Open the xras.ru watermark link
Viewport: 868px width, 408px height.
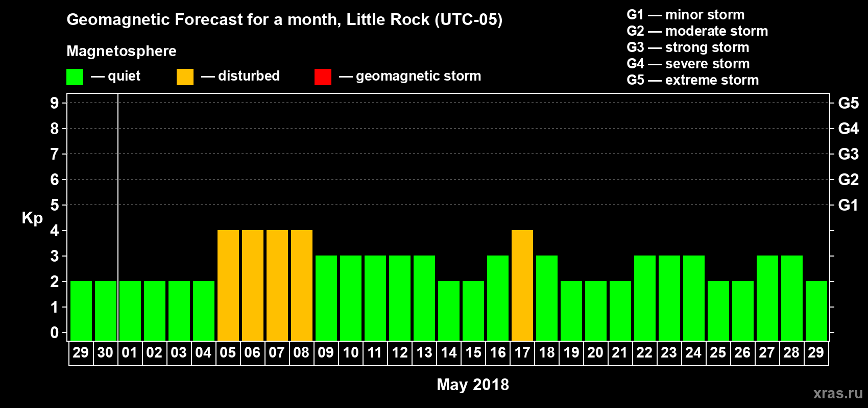pos(837,393)
